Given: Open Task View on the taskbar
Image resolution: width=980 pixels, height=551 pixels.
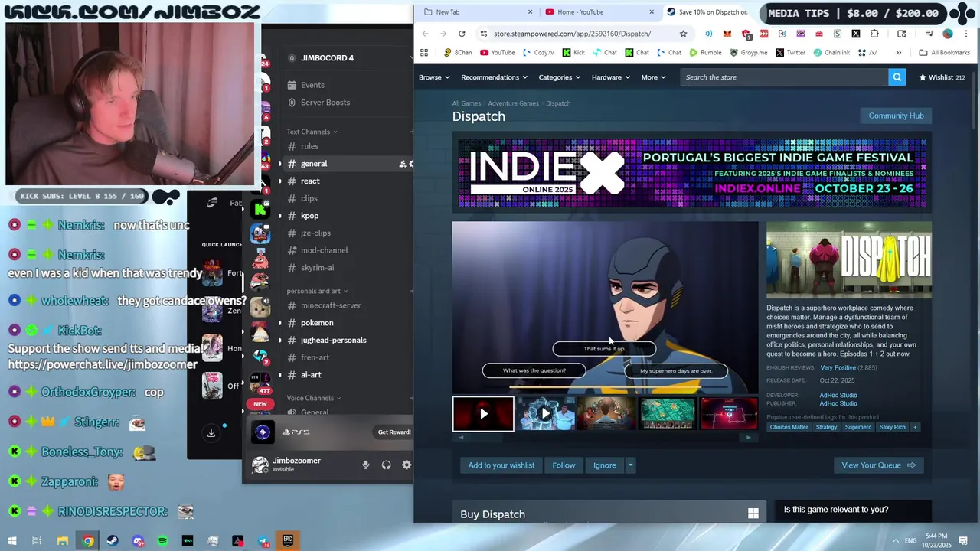Looking at the screenshot, I should pos(37,541).
